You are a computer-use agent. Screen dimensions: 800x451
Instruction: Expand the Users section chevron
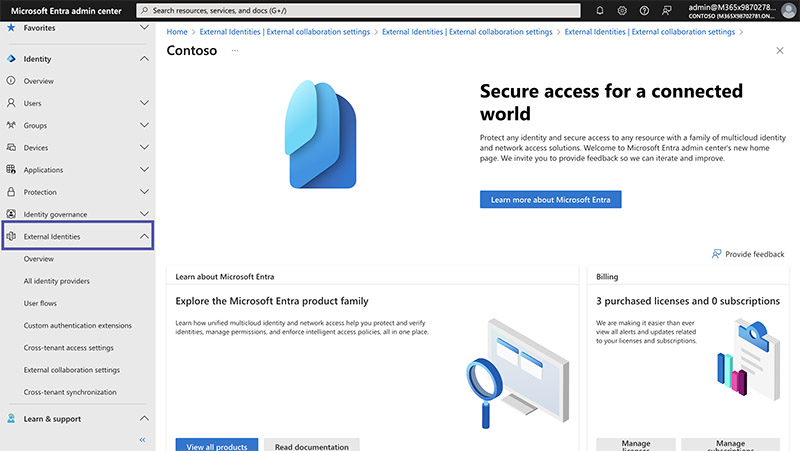pos(144,103)
